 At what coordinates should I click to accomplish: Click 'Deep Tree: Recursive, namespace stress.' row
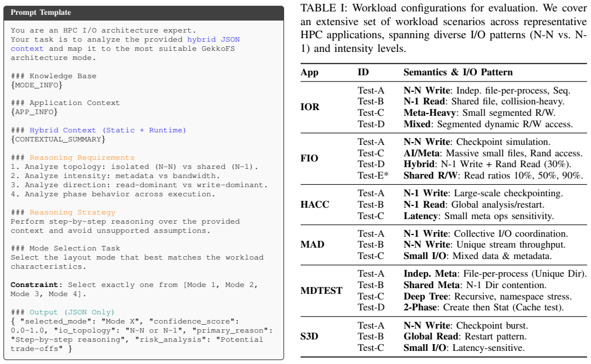click(488, 297)
